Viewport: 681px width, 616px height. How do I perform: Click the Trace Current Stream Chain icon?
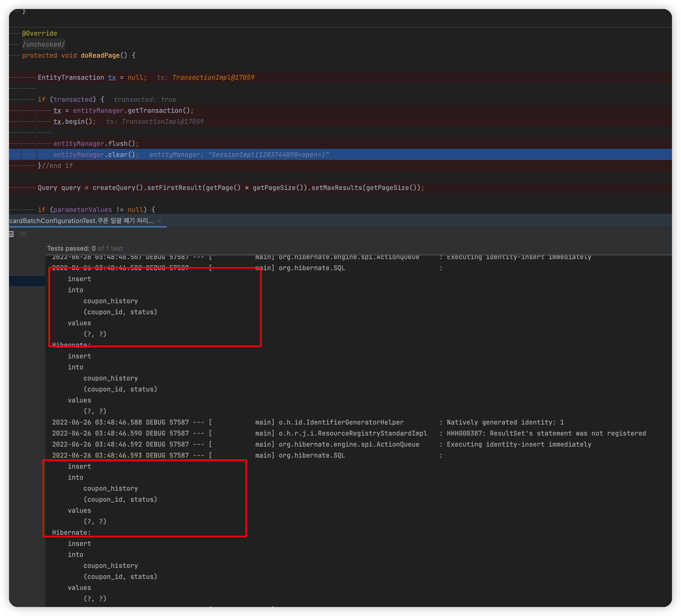point(23,234)
